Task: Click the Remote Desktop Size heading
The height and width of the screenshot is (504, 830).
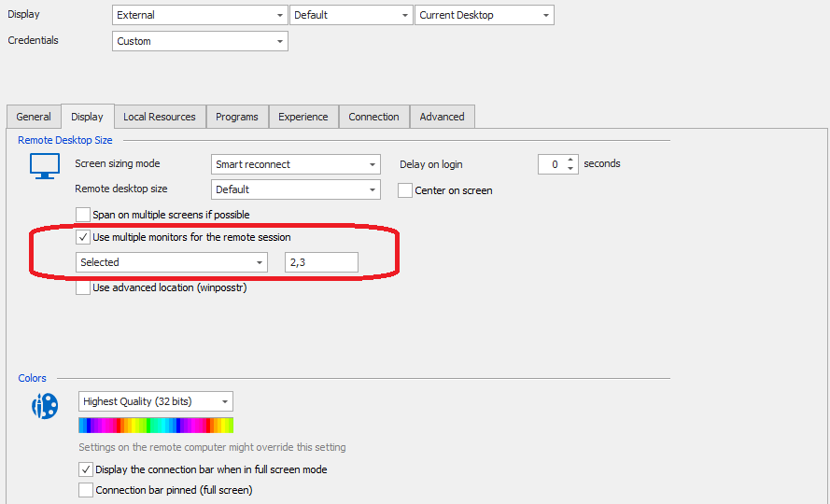Action: pyautogui.click(x=65, y=140)
